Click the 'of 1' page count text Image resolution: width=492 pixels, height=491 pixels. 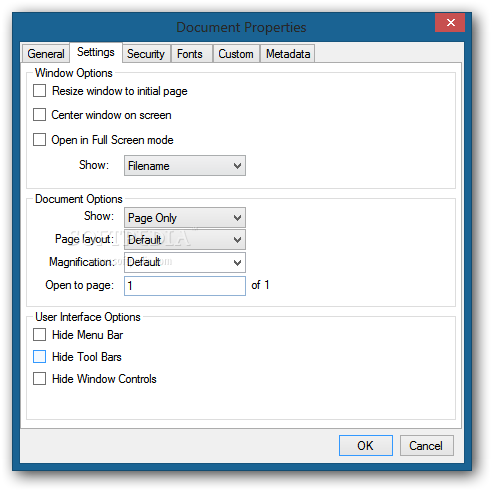coord(260,285)
